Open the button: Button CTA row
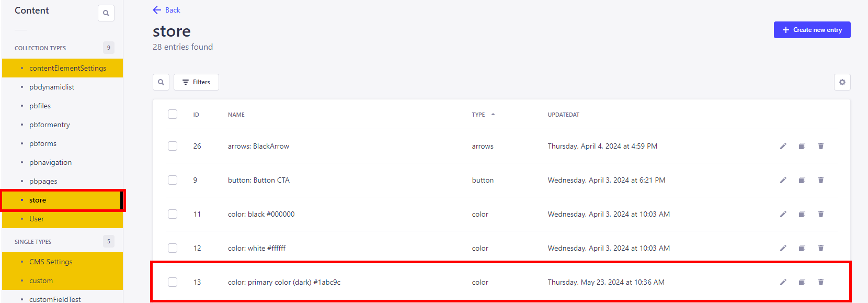The width and height of the screenshot is (868, 303). click(x=259, y=180)
